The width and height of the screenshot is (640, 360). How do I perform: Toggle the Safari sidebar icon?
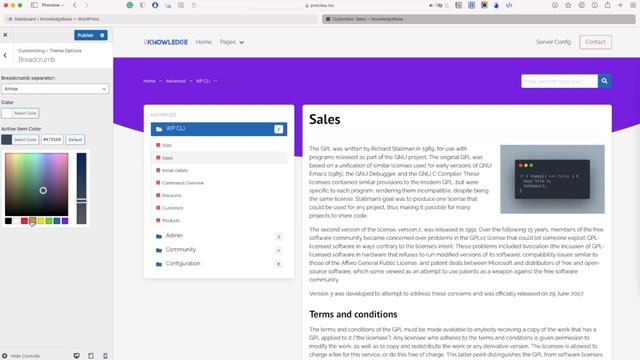34,5
